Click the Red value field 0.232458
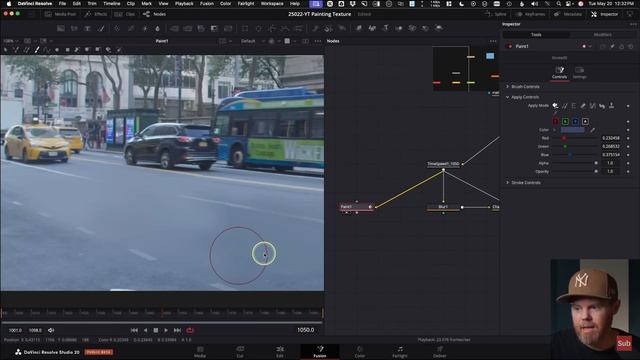The height and width of the screenshot is (360, 640). 611,138
